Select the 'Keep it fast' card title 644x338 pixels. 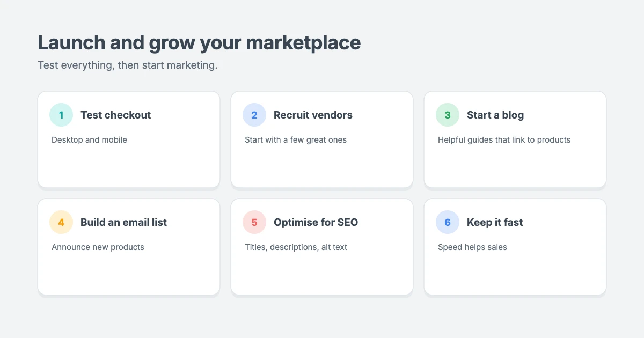[x=495, y=222]
